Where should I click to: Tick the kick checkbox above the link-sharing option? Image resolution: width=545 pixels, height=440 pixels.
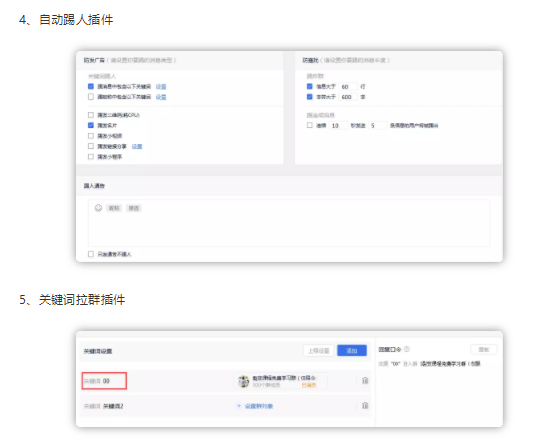tap(91, 136)
